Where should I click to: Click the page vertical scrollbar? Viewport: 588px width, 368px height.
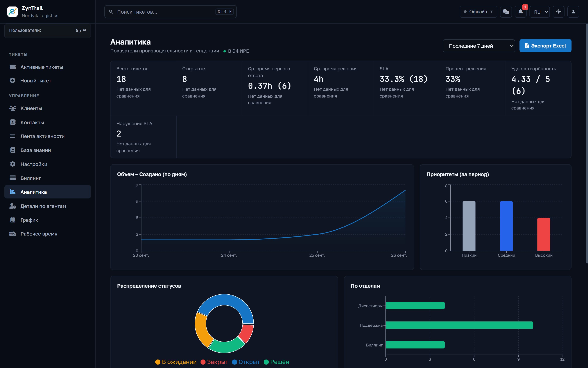point(587,144)
